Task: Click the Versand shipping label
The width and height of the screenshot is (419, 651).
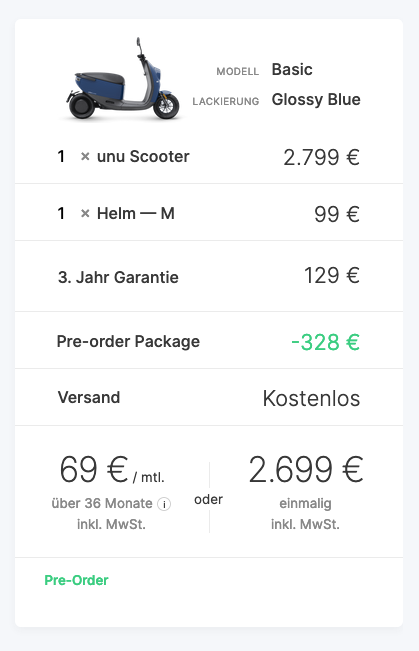Action: [x=89, y=397]
